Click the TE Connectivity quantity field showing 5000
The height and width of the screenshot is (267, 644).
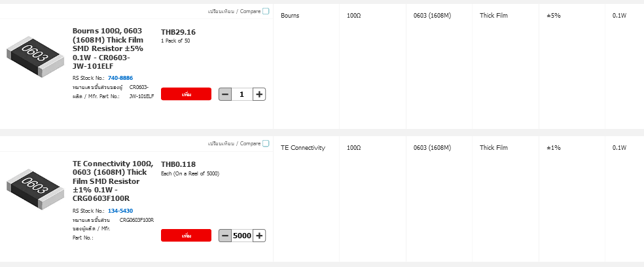coord(241,236)
